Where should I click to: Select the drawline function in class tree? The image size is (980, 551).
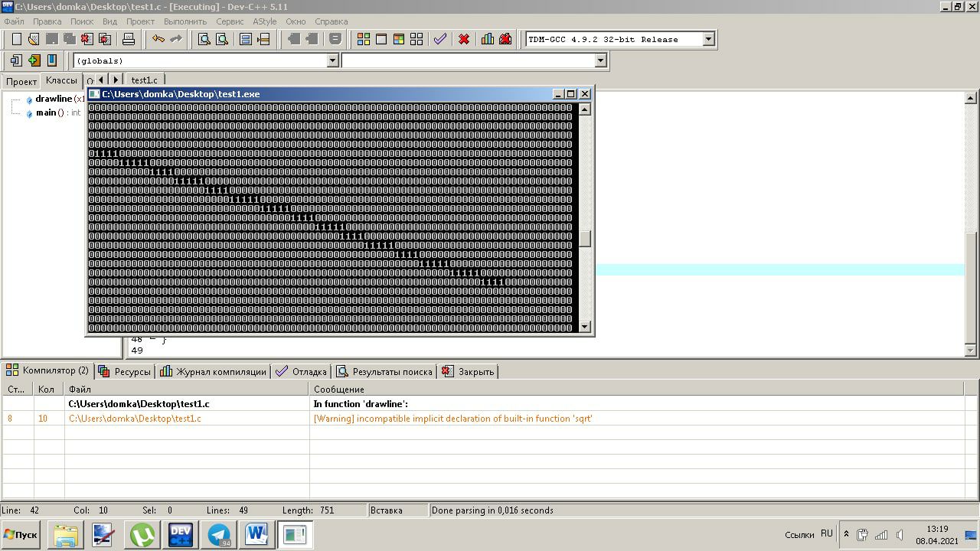coord(55,99)
